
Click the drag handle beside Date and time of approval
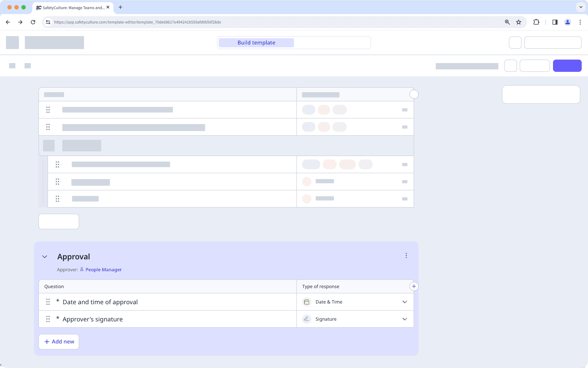pos(48,301)
